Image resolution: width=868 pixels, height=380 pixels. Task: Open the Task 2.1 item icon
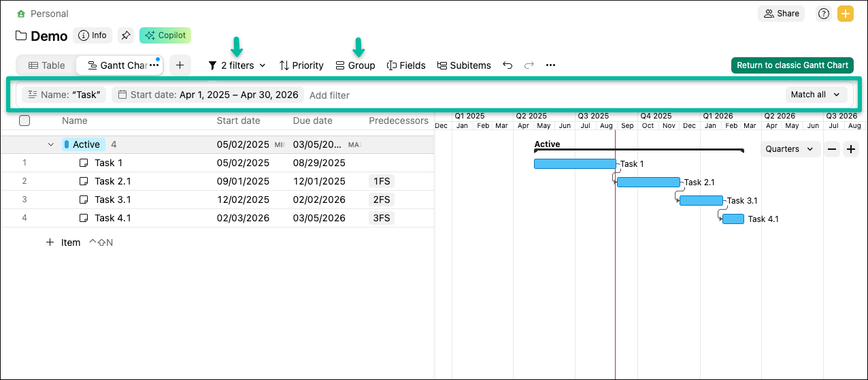84,181
